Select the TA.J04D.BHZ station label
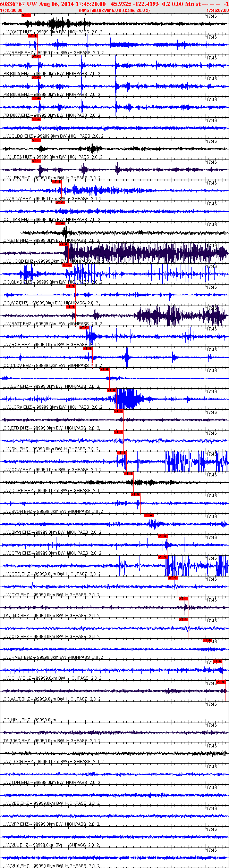This screenshot has width=229, height=868. (x=16, y=616)
